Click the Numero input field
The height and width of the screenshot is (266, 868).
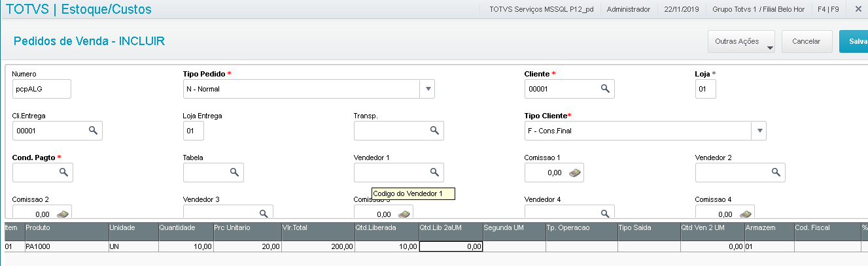click(x=42, y=88)
